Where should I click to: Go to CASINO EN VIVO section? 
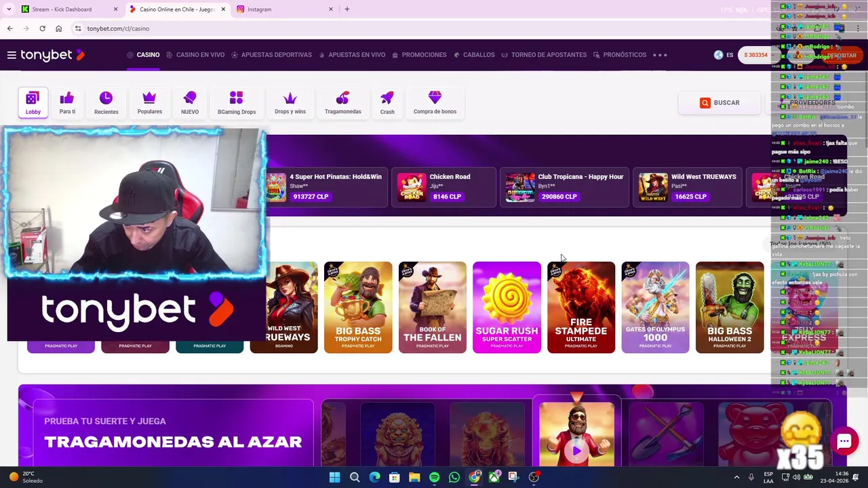click(195, 55)
